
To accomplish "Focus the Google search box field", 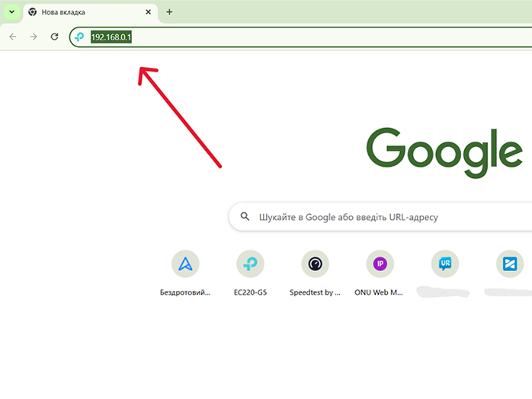I will pos(380,216).
